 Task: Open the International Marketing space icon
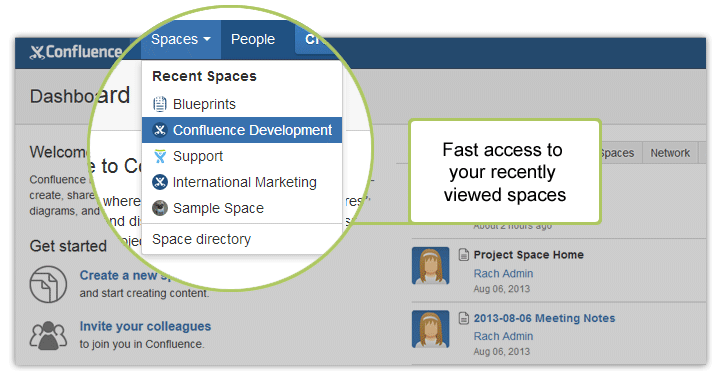coord(160,182)
